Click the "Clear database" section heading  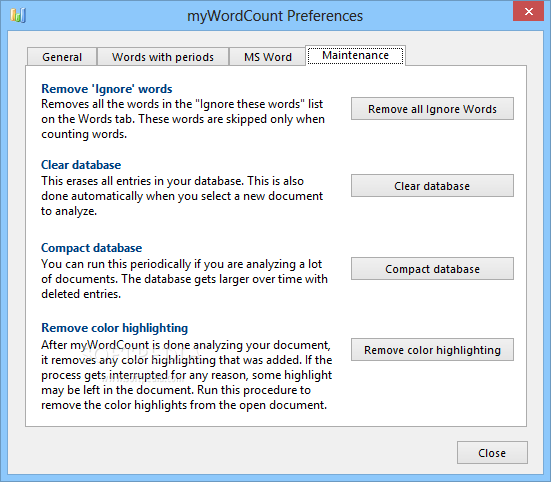click(81, 165)
